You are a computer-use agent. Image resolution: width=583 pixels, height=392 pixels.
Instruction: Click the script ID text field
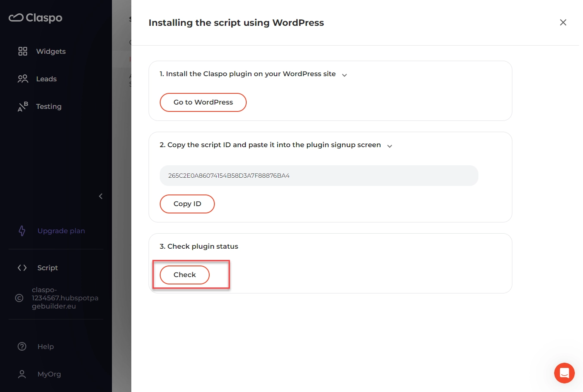coord(319,176)
